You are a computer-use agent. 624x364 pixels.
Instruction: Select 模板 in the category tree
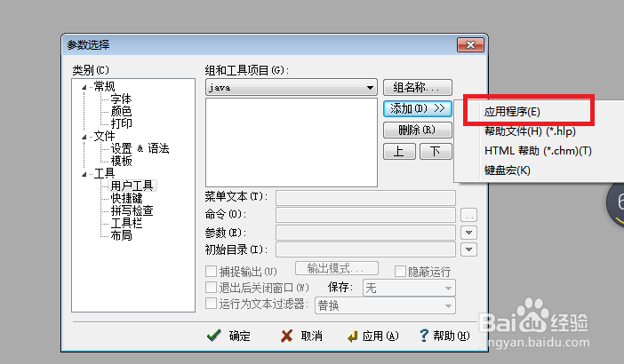121,161
